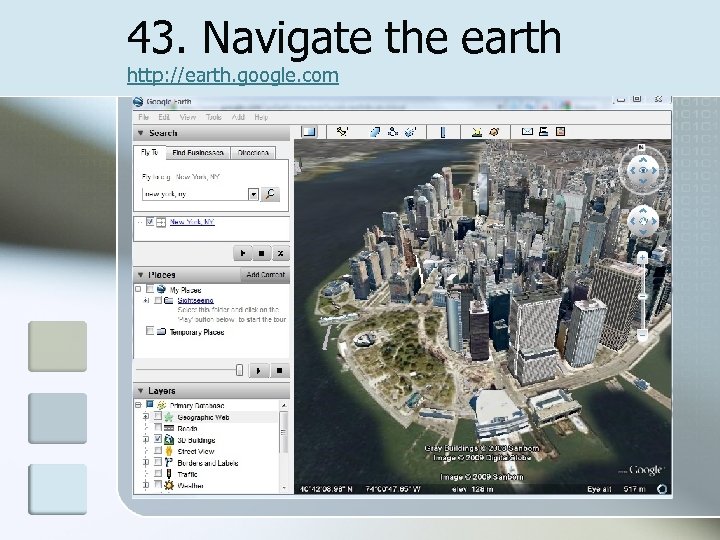This screenshot has width=720, height=540.
Task: Click the View in Google Maps icon
Action: click(560, 132)
